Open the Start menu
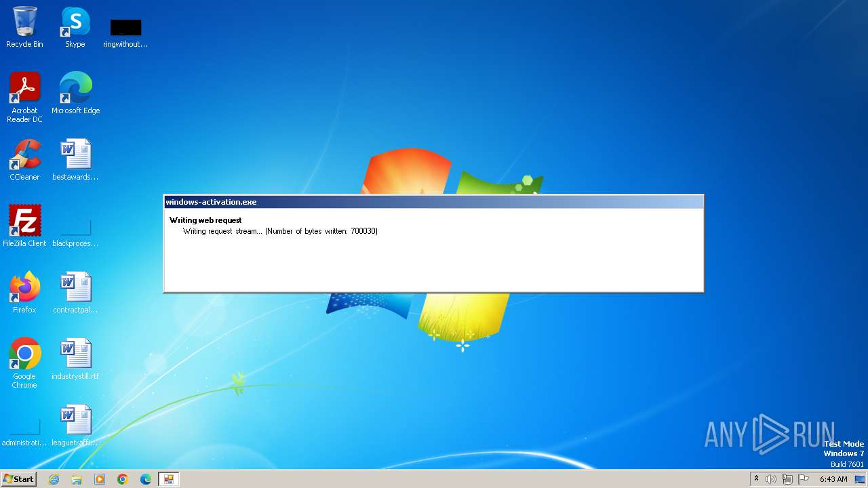 click(x=18, y=479)
